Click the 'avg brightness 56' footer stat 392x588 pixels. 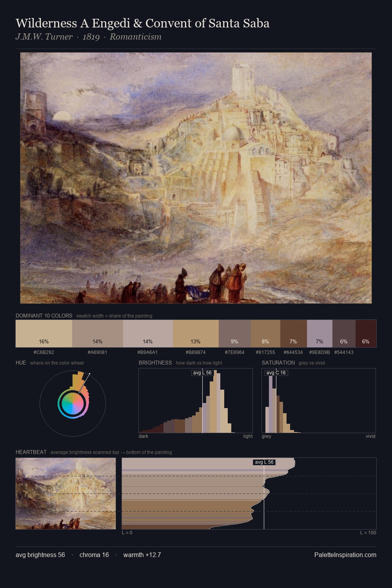(x=40, y=555)
